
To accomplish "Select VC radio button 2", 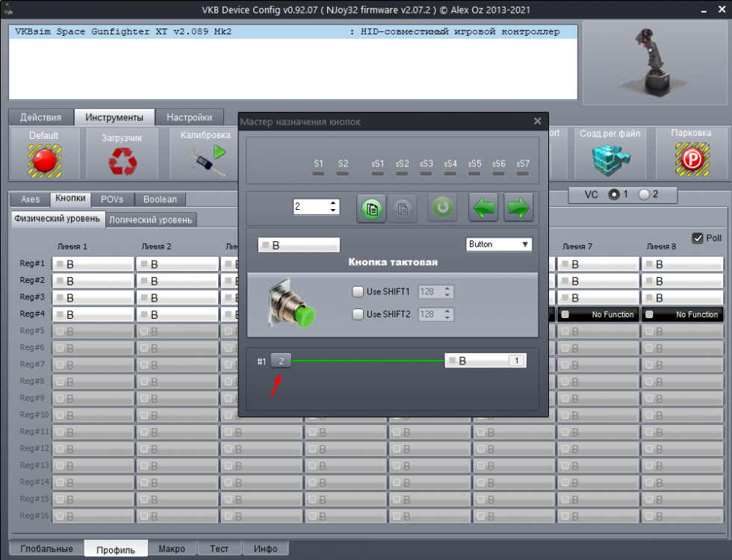I will 644,194.
